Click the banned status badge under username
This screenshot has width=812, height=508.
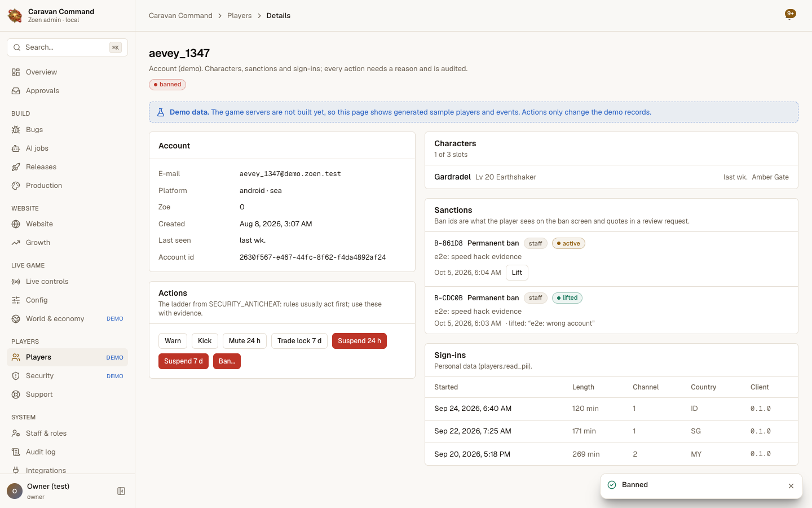tap(167, 85)
